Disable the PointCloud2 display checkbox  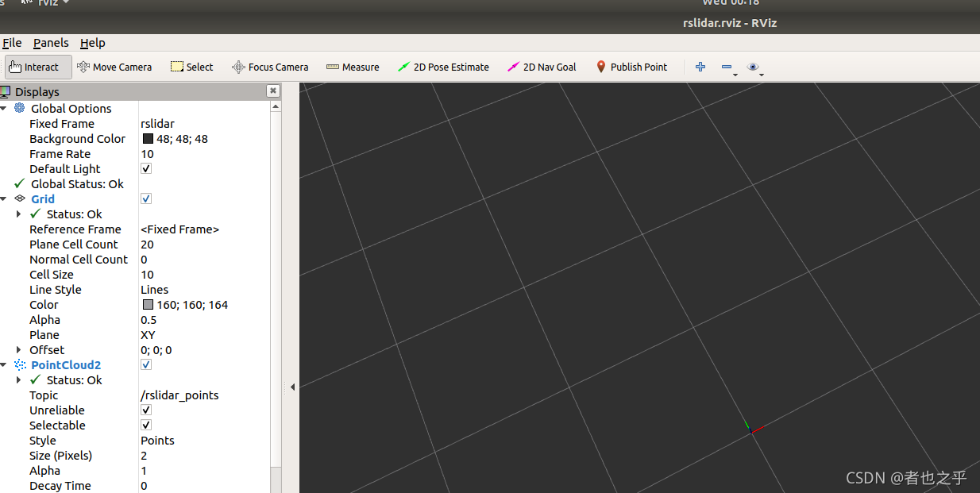(x=146, y=364)
